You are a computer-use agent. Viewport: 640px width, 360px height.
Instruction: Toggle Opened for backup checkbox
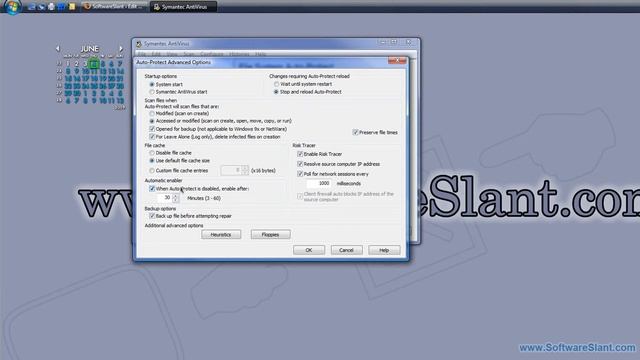tap(152, 129)
